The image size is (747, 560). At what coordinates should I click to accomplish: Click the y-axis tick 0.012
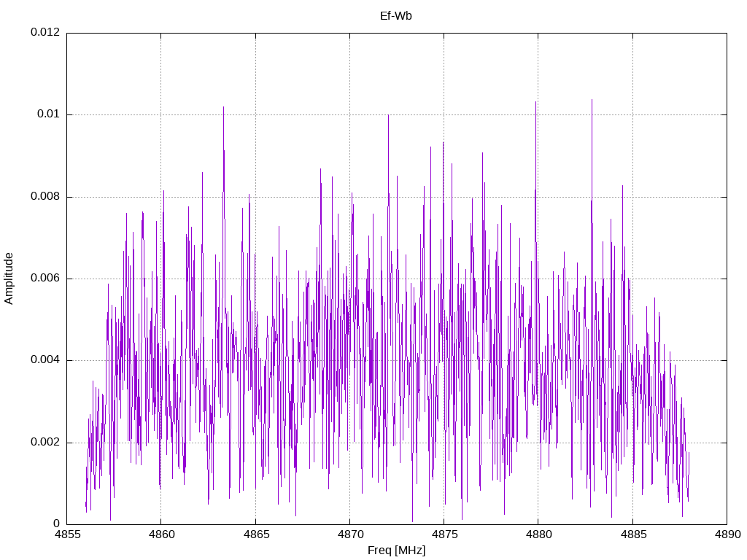pyautogui.click(x=45, y=32)
